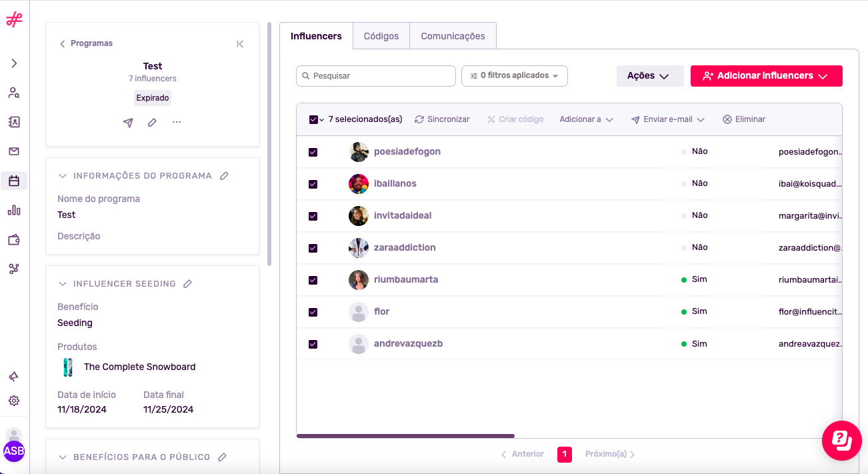
Task: Click the horizontal scrollbar under the table
Action: pos(405,436)
